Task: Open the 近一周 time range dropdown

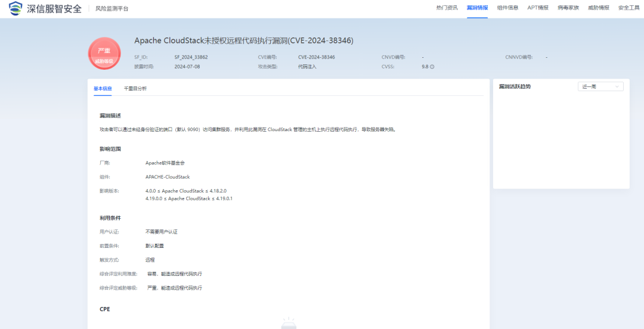Action: pyautogui.click(x=600, y=86)
